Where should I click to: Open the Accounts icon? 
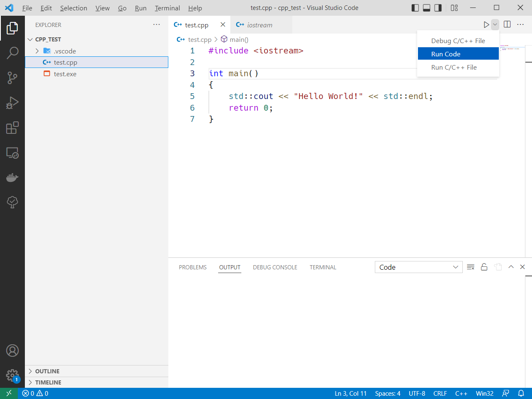point(12,351)
